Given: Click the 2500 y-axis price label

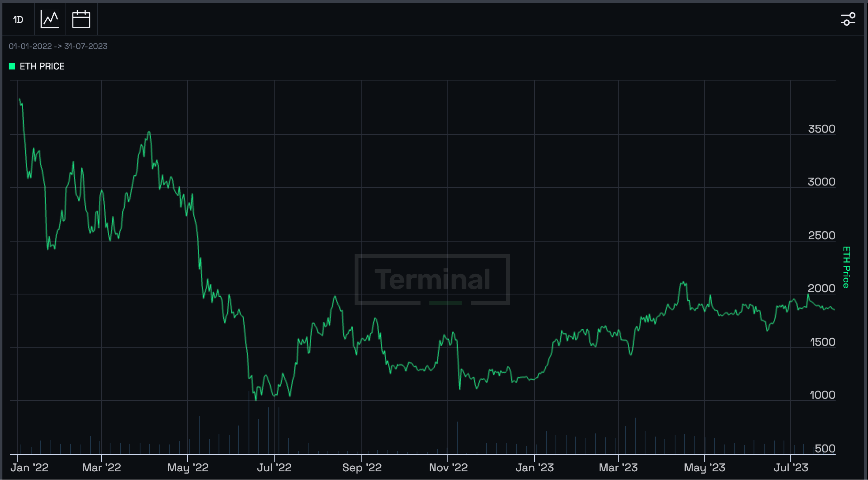Looking at the screenshot, I should (x=821, y=235).
